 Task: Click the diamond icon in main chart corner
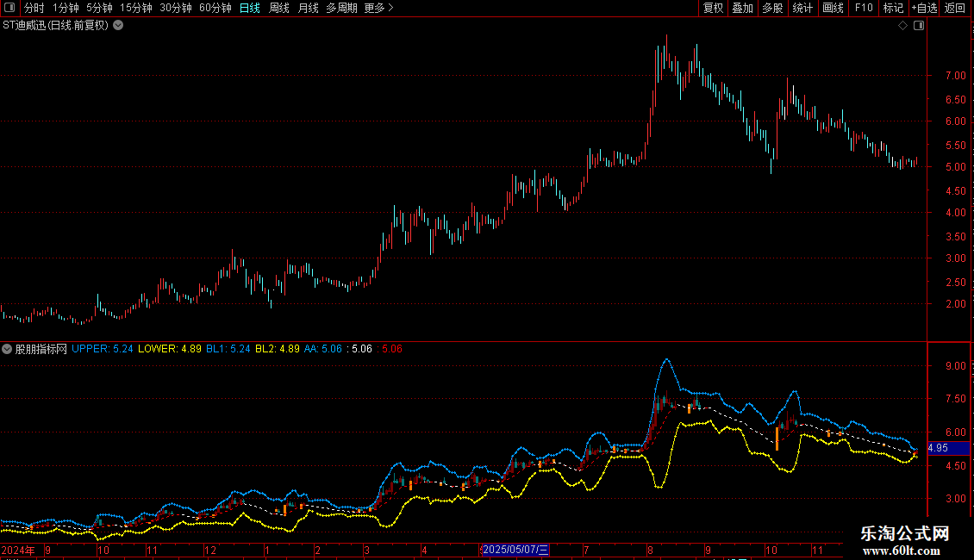coord(903,26)
